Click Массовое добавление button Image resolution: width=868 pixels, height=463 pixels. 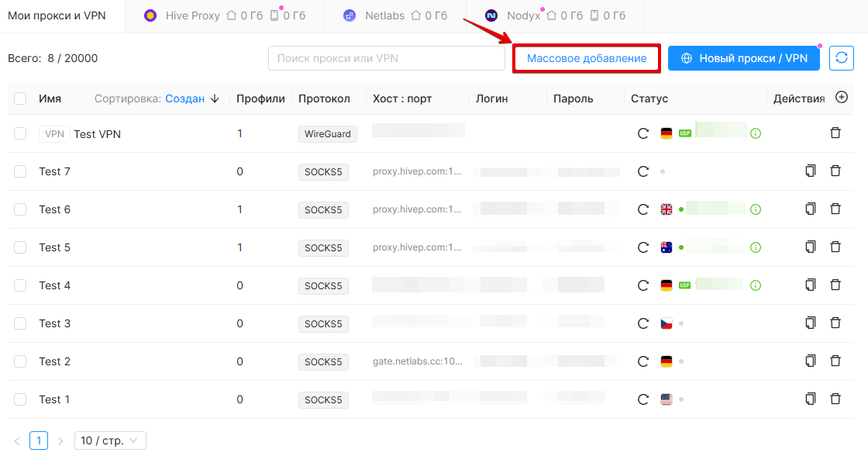(586, 58)
